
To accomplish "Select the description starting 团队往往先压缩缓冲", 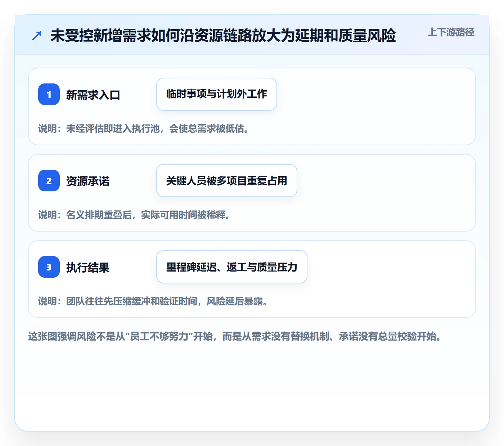I will [153, 301].
